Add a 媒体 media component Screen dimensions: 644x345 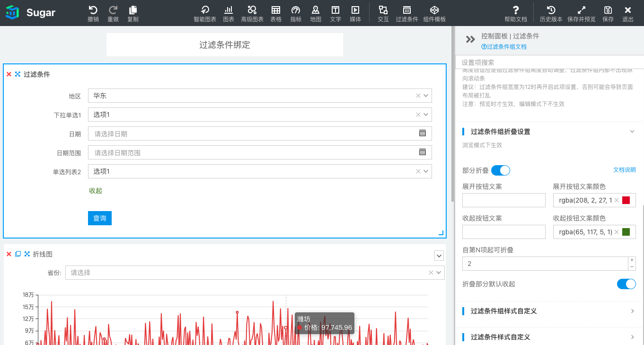point(355,14)
